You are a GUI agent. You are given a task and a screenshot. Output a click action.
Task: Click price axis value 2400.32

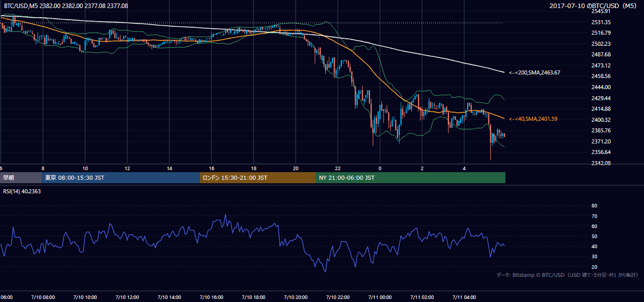tap(601, 120)
